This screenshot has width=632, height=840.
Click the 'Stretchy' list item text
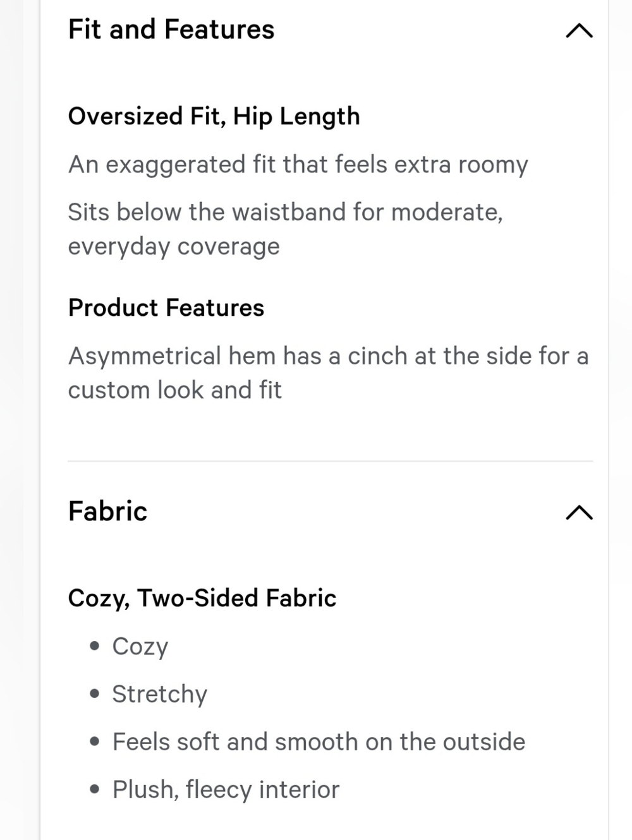tap(159, 694)
